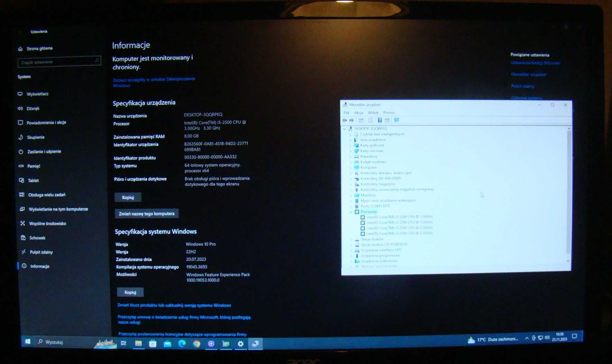Open the notification center icon in system tray
612x364 pixels.
point(574,336)
